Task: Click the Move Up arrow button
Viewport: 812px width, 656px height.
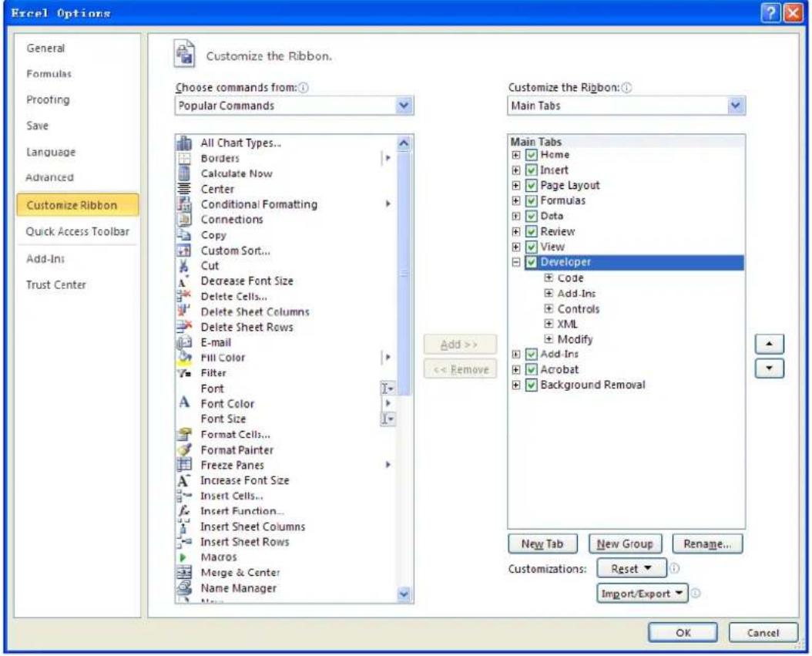Action: pyautogui.click(x=769, y=344)
